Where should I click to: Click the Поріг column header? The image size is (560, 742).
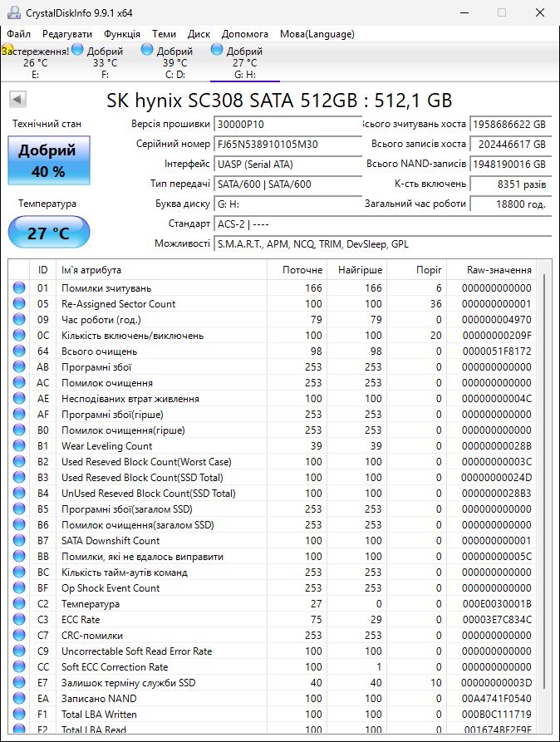(416, 270)
